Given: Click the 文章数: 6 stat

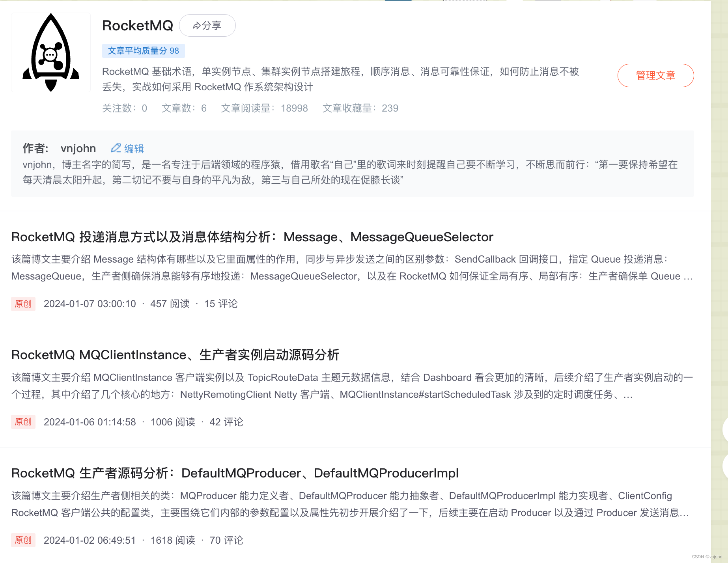Looking at the screenshot, I should pos(184,108).
